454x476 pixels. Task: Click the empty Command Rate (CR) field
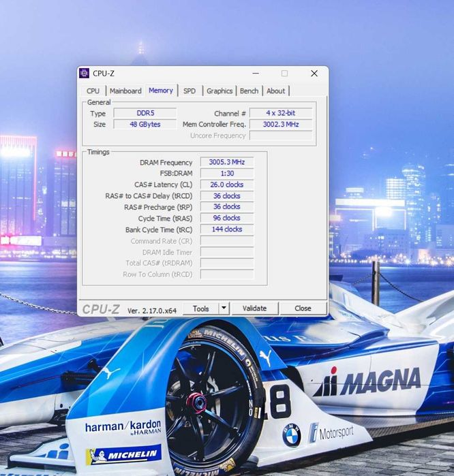(x=227, y=241)
